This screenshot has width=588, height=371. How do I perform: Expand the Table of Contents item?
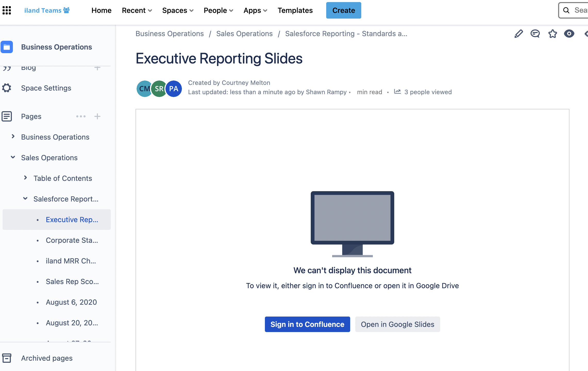(x=25, y=178)
